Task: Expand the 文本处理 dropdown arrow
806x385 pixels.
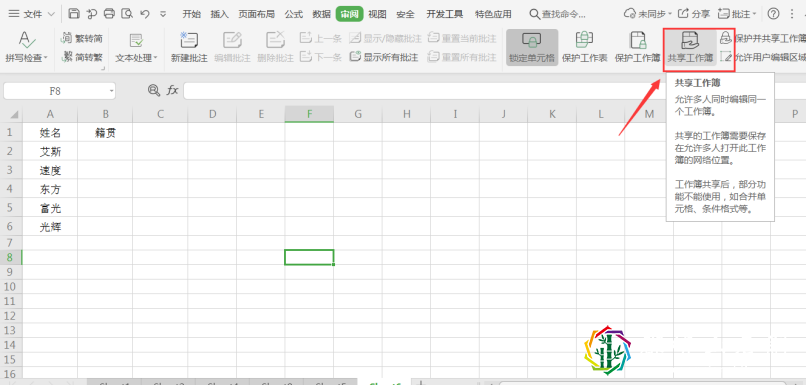Action: tap(156, 58)
